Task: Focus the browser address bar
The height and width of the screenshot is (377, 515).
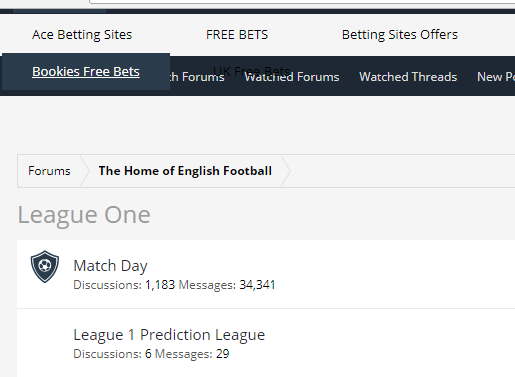Action: (302, 2)
